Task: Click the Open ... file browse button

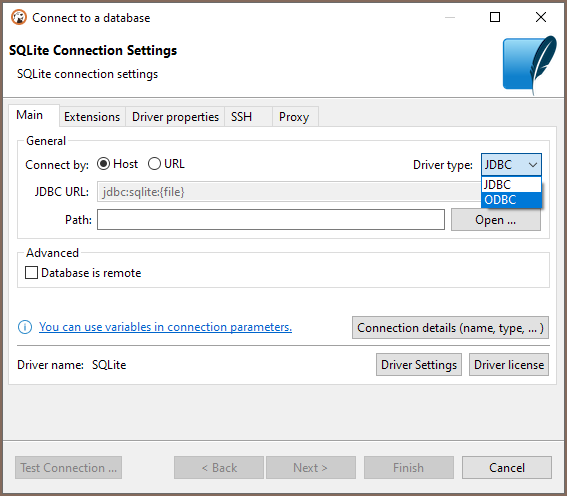Action: (x=496, y=220)
